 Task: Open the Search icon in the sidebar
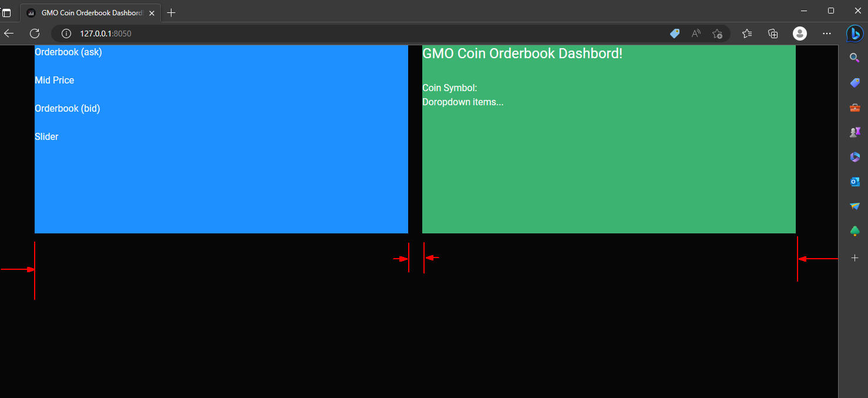point(854,58)
